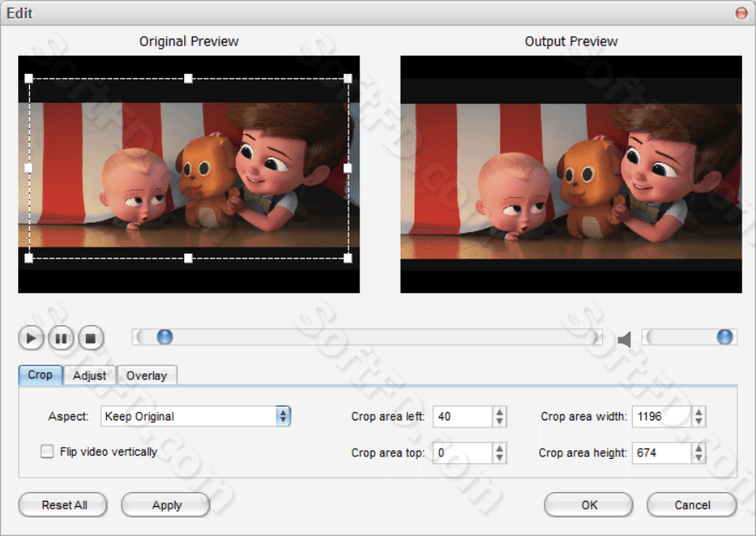Click the Crop area top field
The height and width of the screenshot is (536, 756).
pyautogui.click(x=462, y=453)
